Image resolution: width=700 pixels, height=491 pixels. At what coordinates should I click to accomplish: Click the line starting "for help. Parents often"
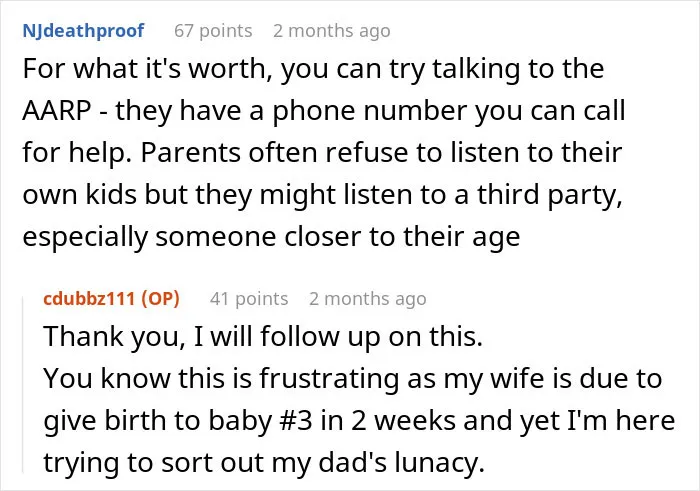pyautogui.click(x=322, y=153)
